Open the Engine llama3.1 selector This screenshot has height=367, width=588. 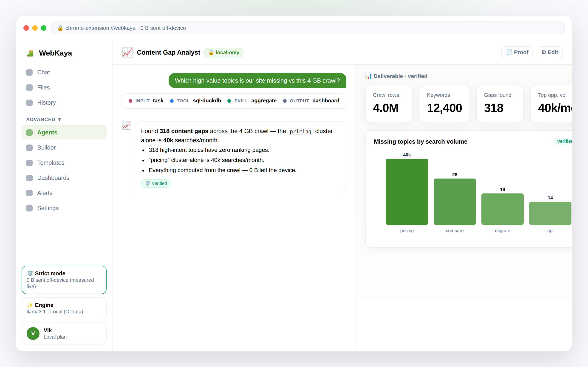tap(64, 308)
